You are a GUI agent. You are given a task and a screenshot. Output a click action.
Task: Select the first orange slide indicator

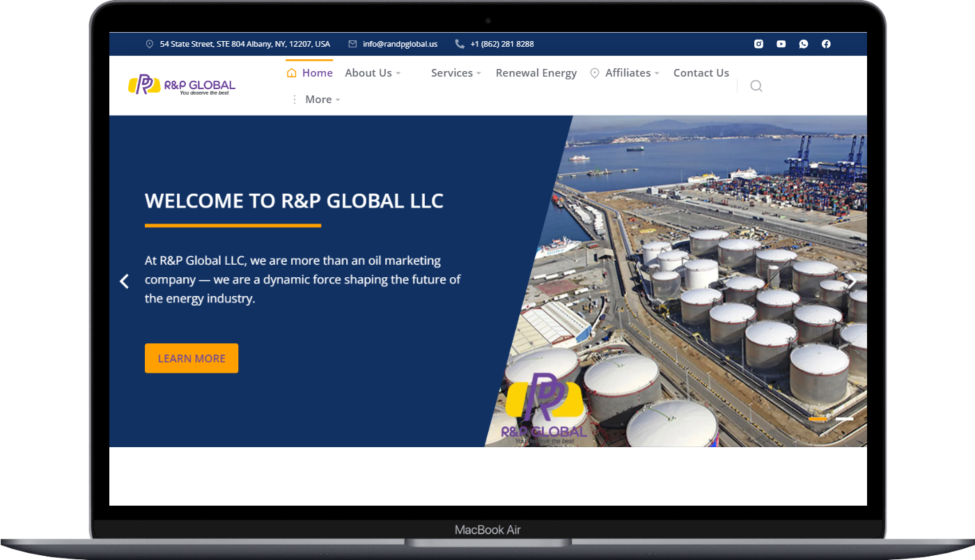click(x=818, y=419)
